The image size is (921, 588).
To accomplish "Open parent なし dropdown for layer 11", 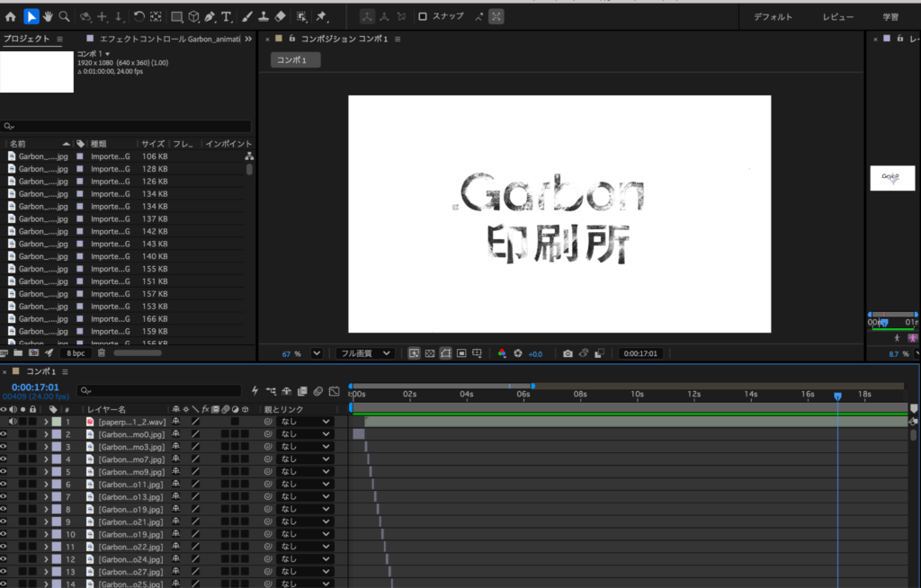I will (x=305, y=547).
